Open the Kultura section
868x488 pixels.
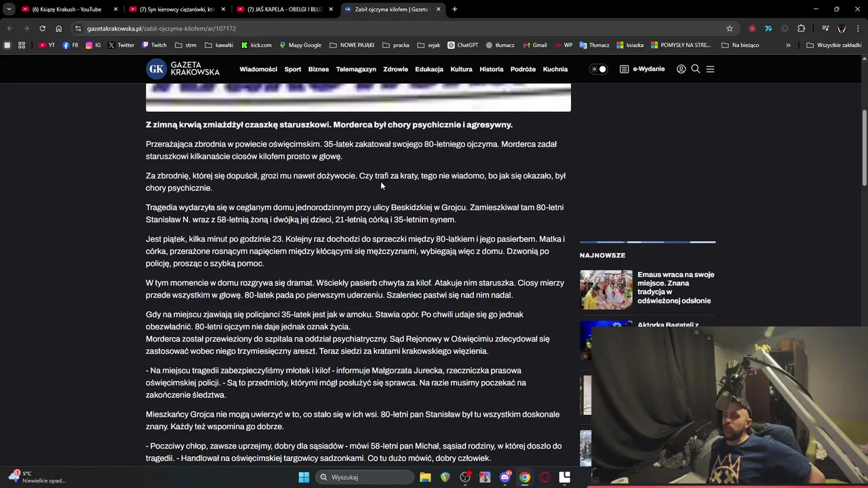pos(461,69)
